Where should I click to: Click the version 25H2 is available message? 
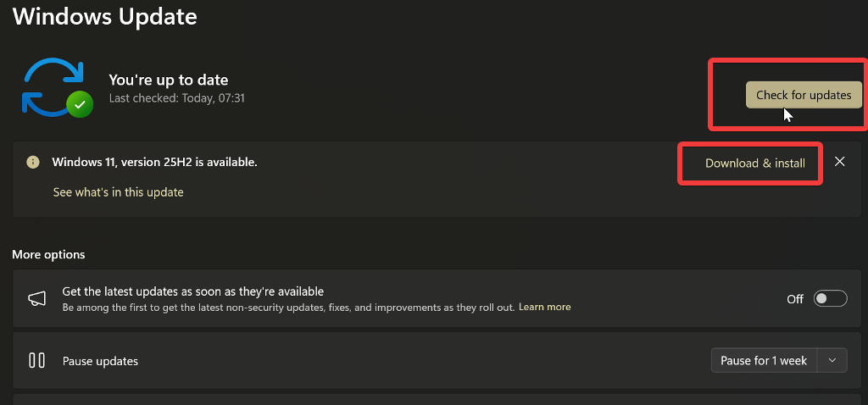(x=154, y=162)
